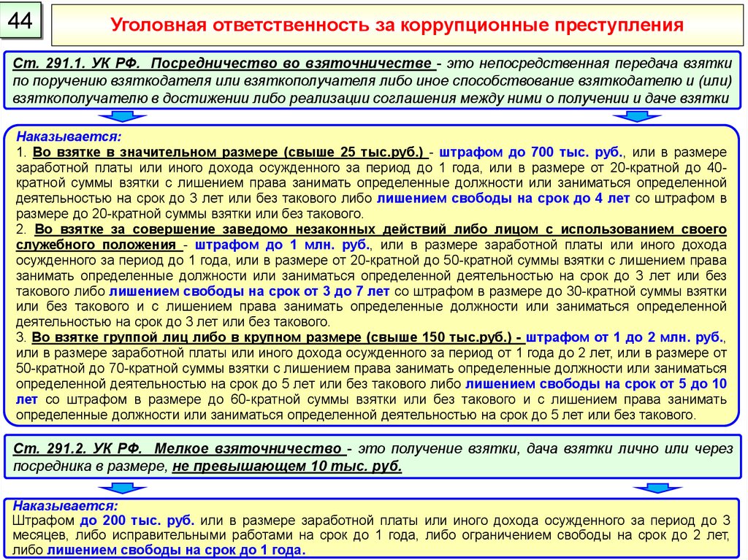
Task: Click the slide number badge "44"
Action: [x=20, y=20]
